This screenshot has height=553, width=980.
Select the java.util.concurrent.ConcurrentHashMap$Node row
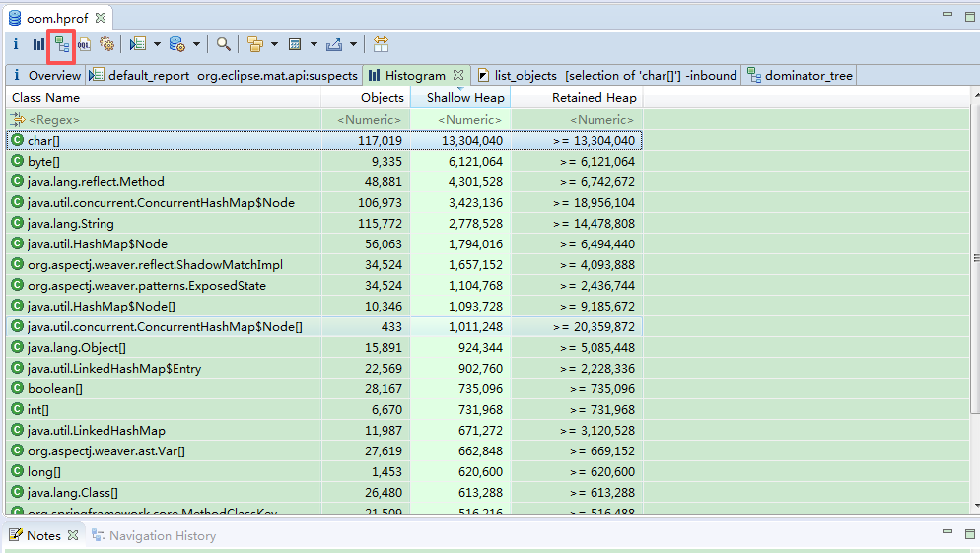click(x=324, y=202)
